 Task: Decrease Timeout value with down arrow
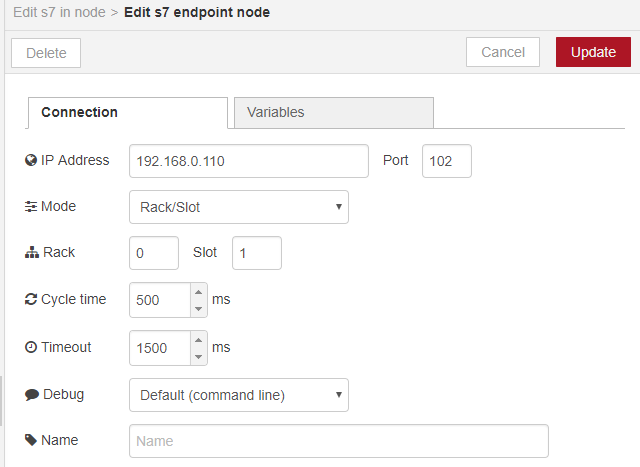[198, 356]
